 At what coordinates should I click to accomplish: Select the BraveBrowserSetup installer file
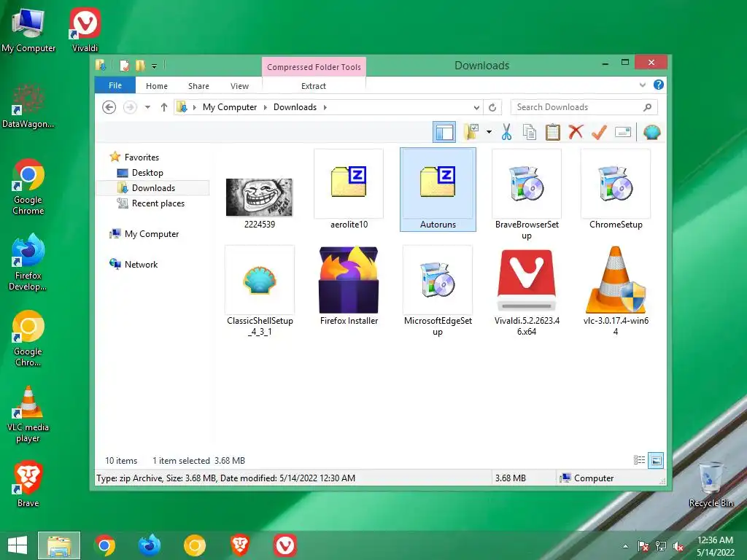527,195
